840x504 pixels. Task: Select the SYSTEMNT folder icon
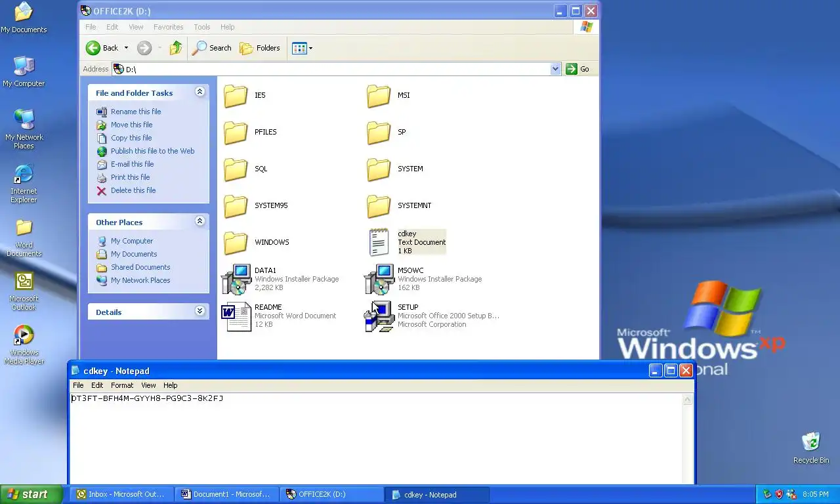(x=379, y=206)
